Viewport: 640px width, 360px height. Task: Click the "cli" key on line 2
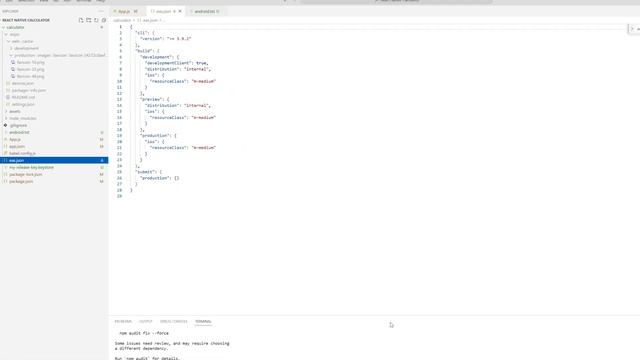pos(140,33)
